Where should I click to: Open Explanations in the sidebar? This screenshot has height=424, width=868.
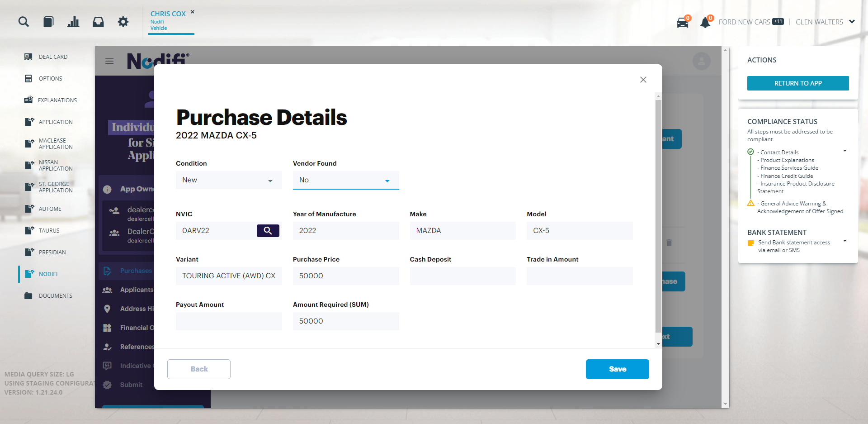57,100
